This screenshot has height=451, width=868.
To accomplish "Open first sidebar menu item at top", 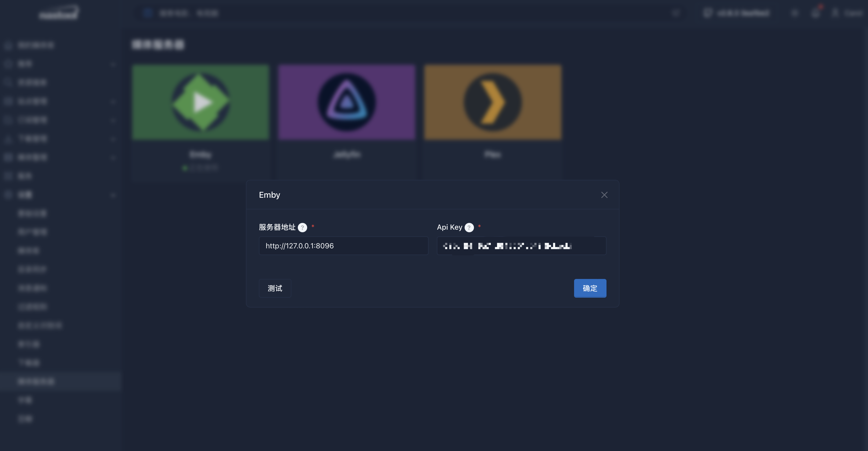I will [x=36, y=45].
